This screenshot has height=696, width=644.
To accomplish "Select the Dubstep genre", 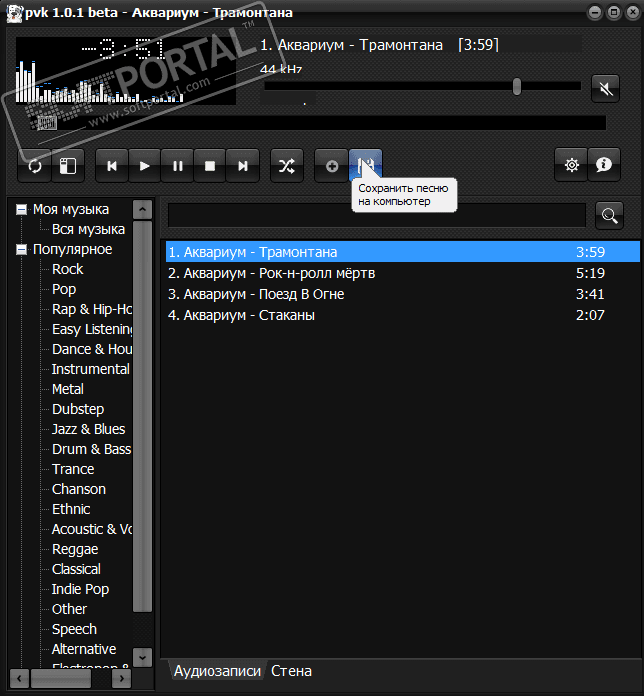I will [78, 409].
